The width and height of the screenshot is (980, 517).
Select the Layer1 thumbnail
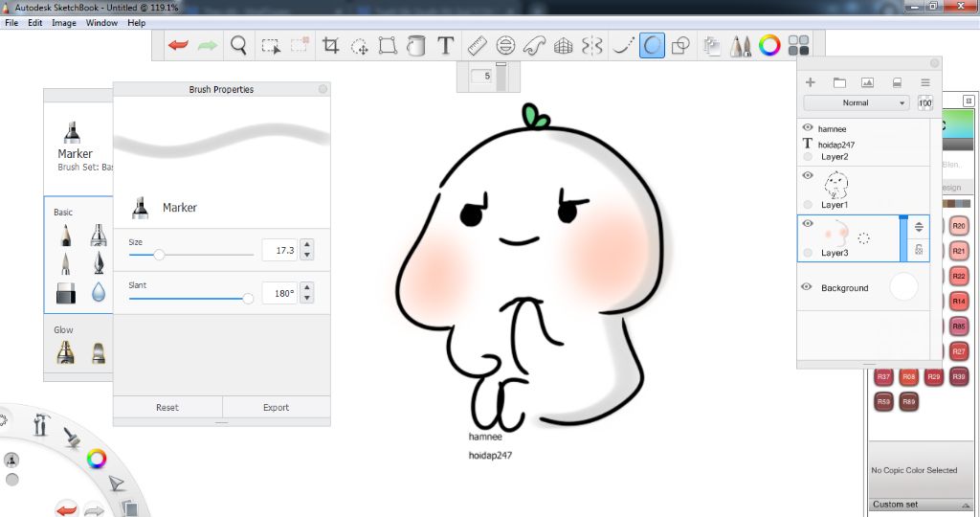coord(835,185)
